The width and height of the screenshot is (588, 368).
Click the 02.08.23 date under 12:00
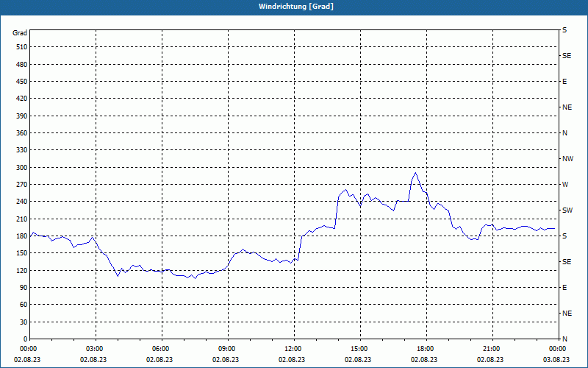[292, 360]
